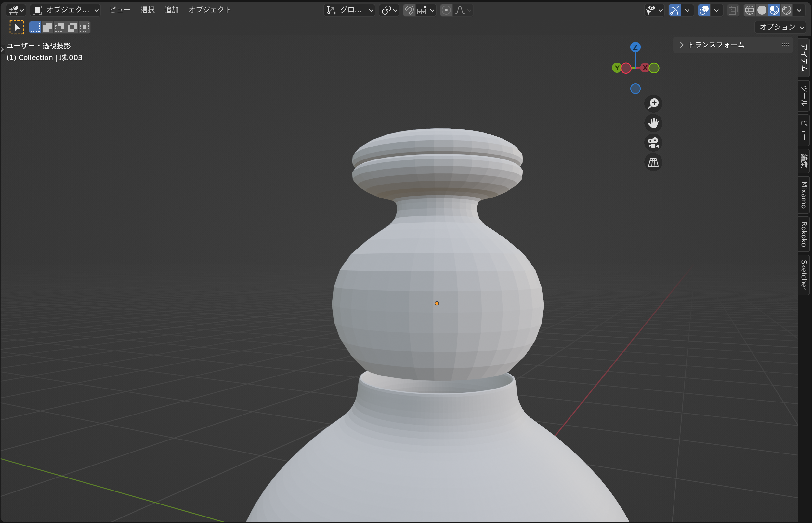This screenshot has width=812, height=523.
Task: Open the editor type dropdown
Action: 16,10
